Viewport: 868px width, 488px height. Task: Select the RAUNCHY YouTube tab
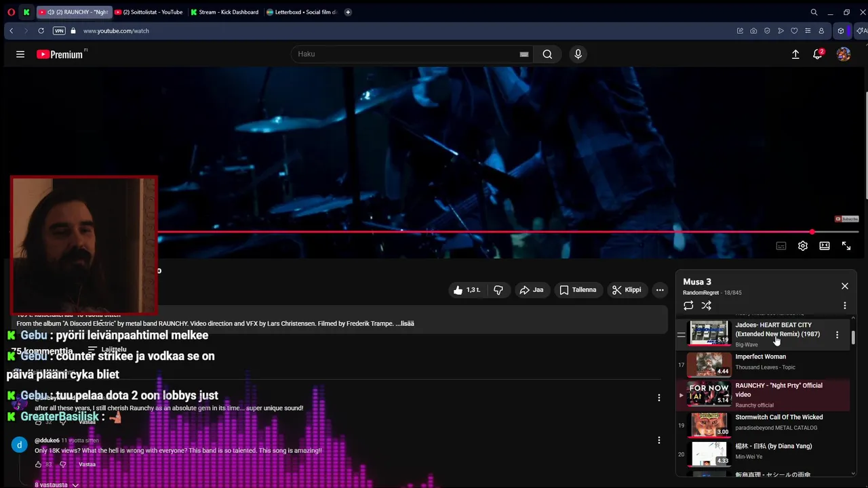click(73, 12)
